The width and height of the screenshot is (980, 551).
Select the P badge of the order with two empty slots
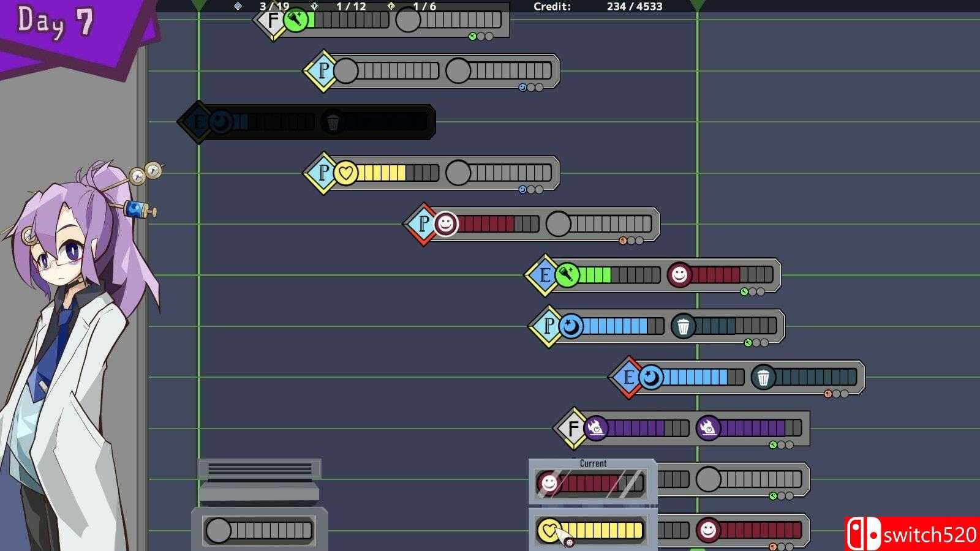click(x=323, y=71)
